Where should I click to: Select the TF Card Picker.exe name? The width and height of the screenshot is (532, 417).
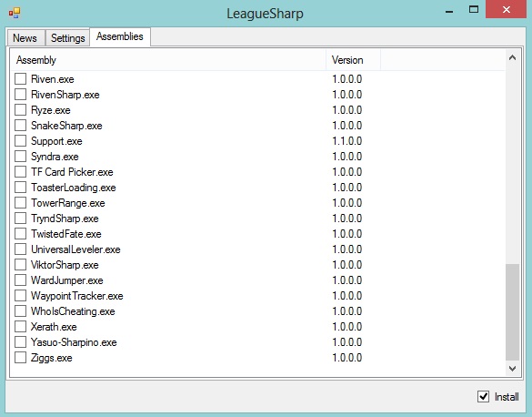point(72,172)
